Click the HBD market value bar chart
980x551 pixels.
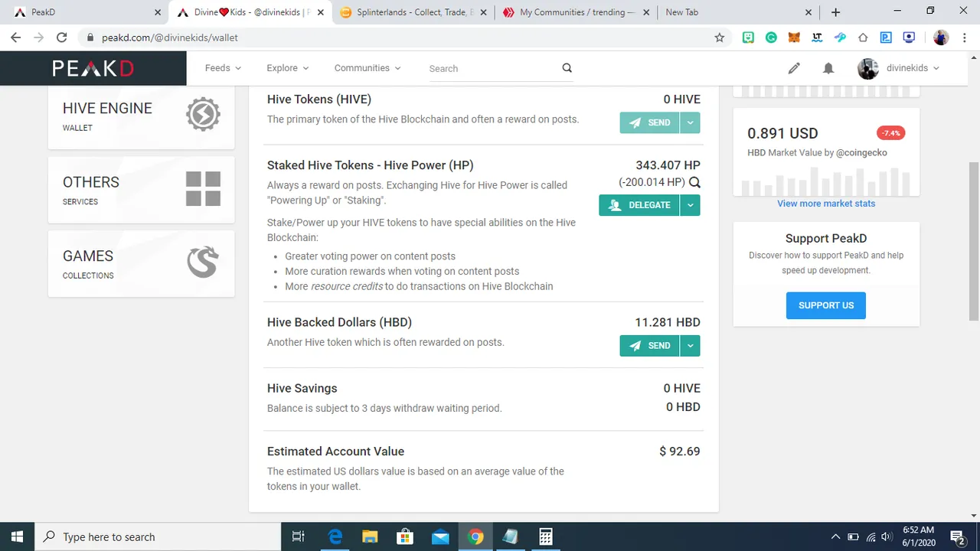pyautogui.click(x=826, y=182)
